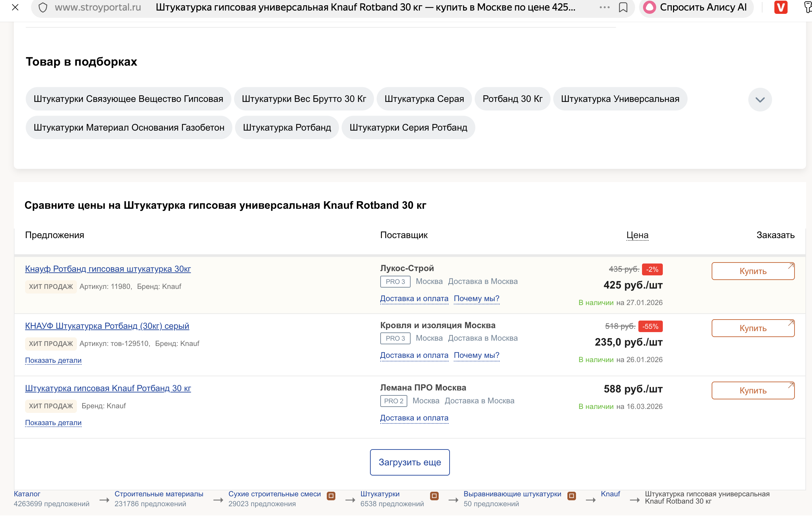This screenshot has width=812, height=527.
Task: Click orange square icon after Сухие строительные смеси
Action: (331, 496)
